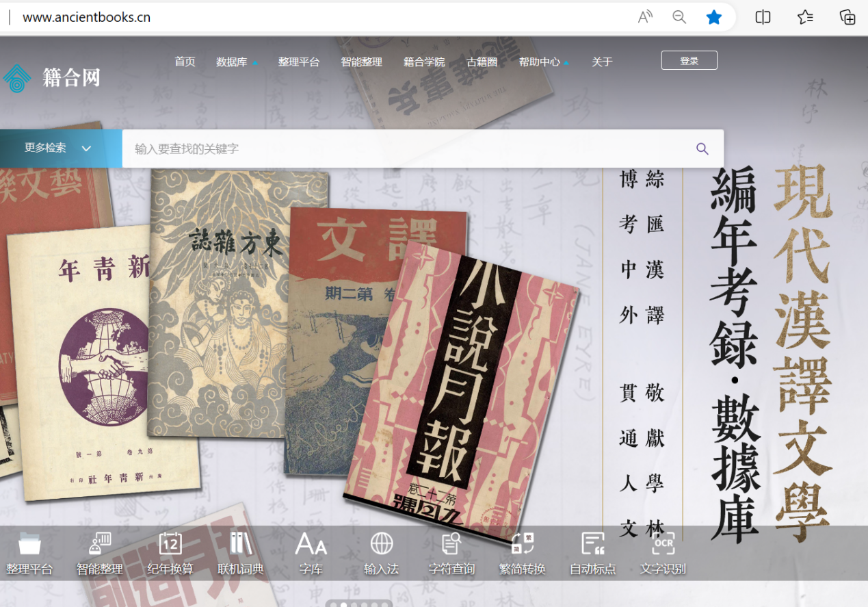Open the 籍合学院 navigation item

(424, 62)
